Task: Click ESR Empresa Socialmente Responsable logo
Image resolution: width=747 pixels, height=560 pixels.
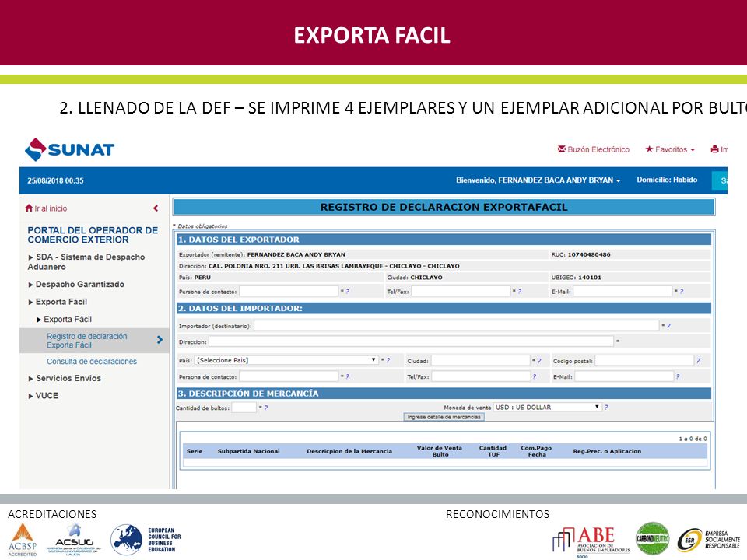Action: point(708,541)
